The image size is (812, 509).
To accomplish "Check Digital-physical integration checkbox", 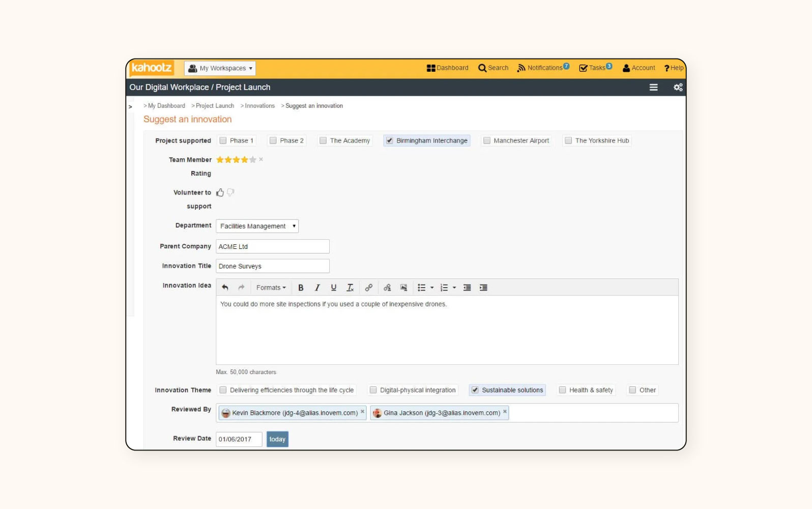I will [373, 390].
